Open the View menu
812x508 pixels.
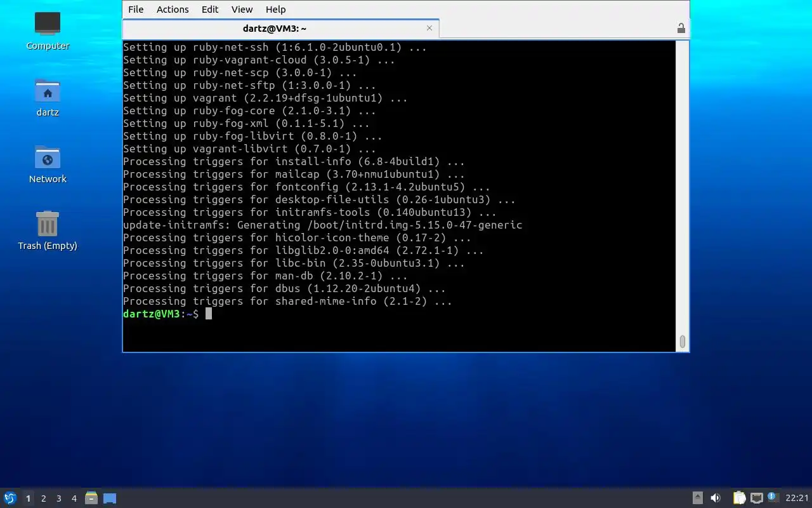tap(242, 10)
